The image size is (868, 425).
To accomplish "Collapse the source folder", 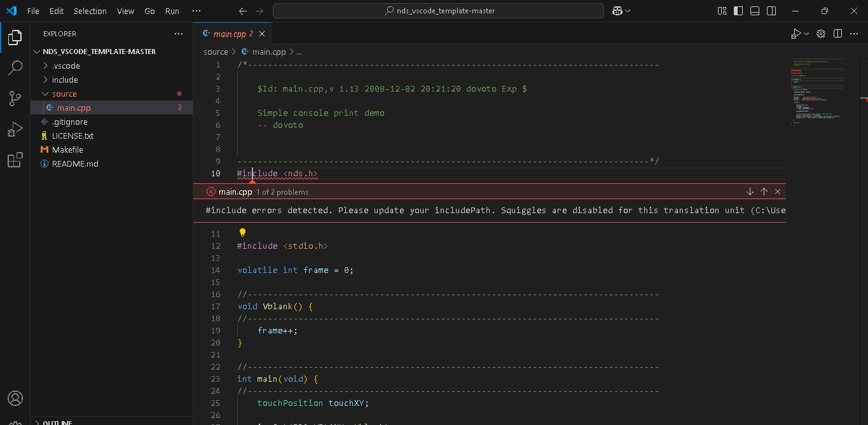I will coord(112,94).
